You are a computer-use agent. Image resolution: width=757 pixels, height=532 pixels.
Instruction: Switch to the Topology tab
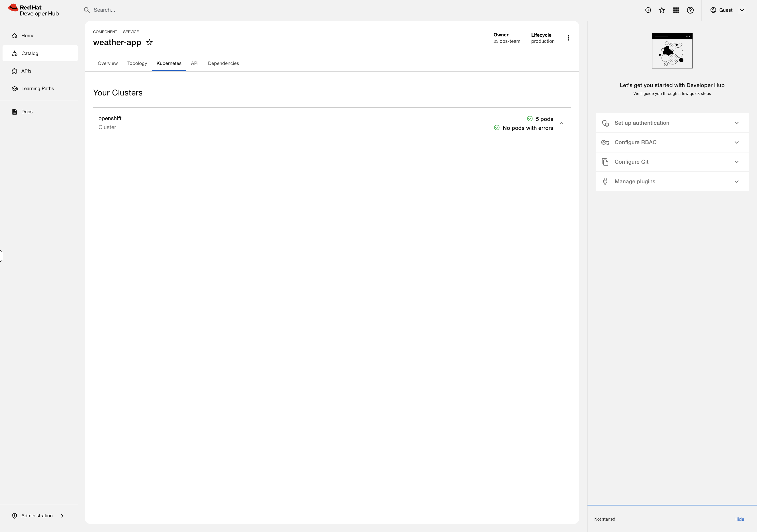pos(137,63)
